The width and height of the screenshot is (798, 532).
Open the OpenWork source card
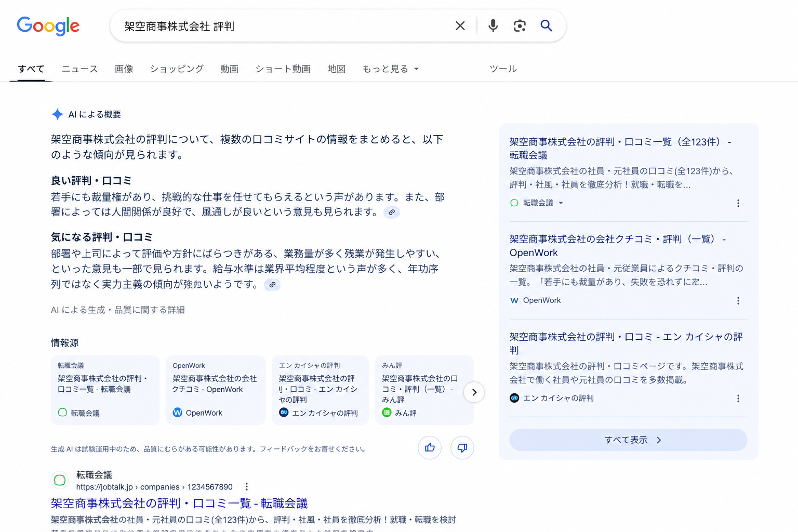(x=216, y=390)
